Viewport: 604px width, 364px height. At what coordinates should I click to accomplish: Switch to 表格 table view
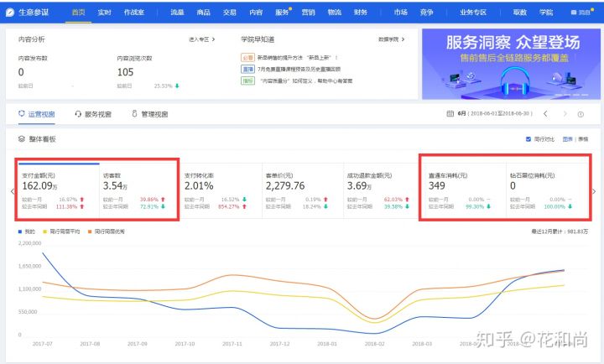583,138
